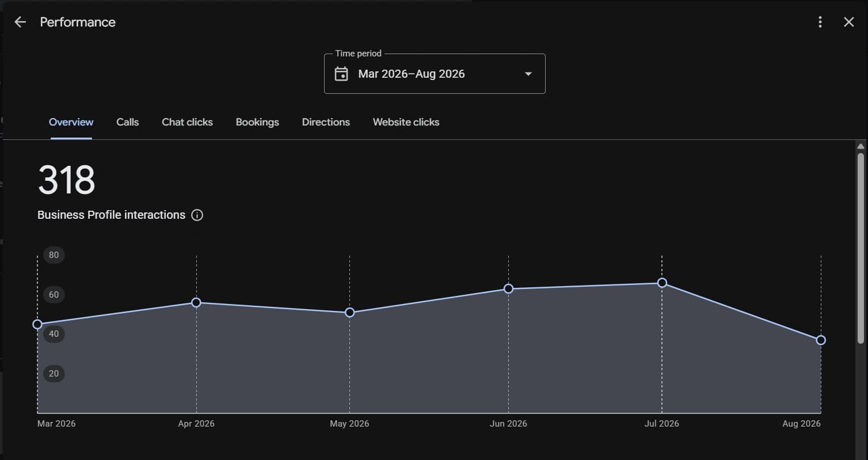Expand the Time period dropdown arrow
The width and height of the screenshot is (868, 460).
(x=528, y=74)
